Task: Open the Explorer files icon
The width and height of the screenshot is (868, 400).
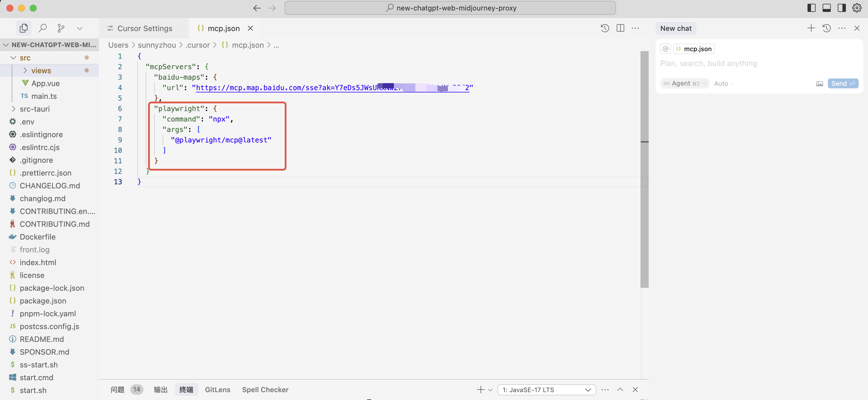Action: [24, 28]
